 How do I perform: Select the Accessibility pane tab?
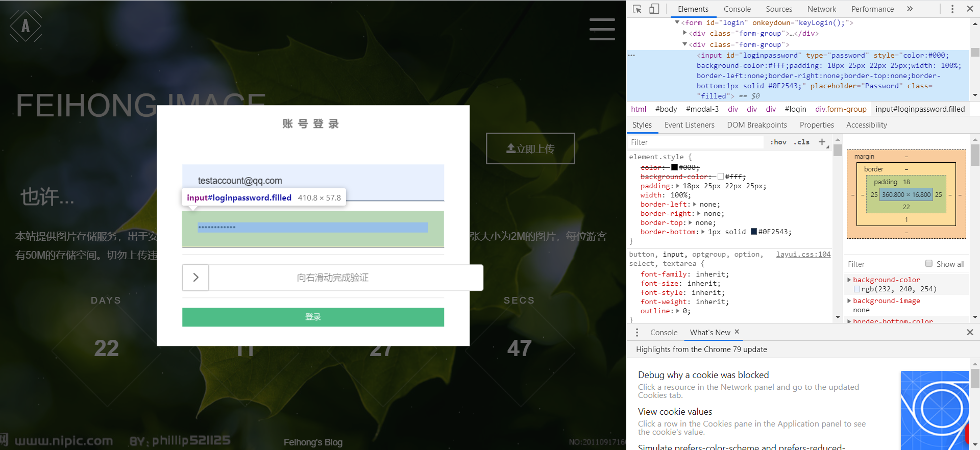(x=866, y=125)
